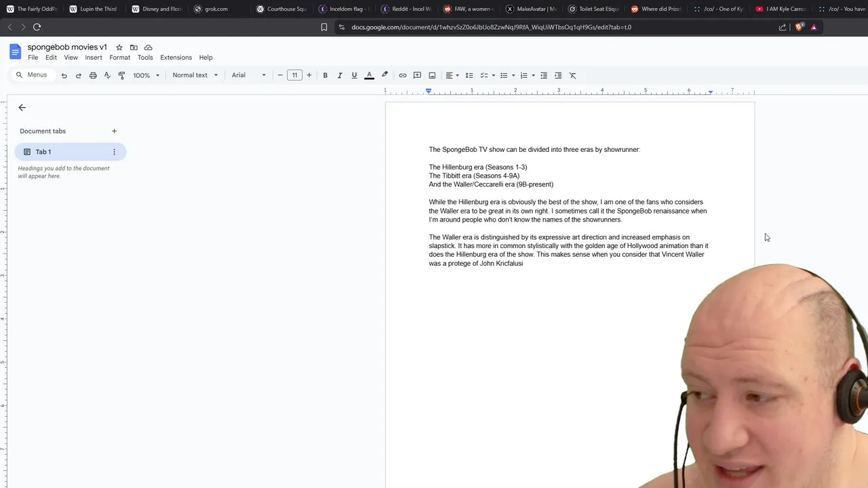
Task: Increase font size with plus button
Action: 309,75
